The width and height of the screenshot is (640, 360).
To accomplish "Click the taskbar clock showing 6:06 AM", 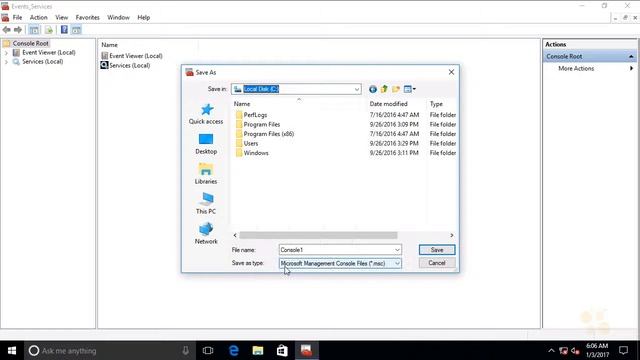I will [x=597, y=351].
